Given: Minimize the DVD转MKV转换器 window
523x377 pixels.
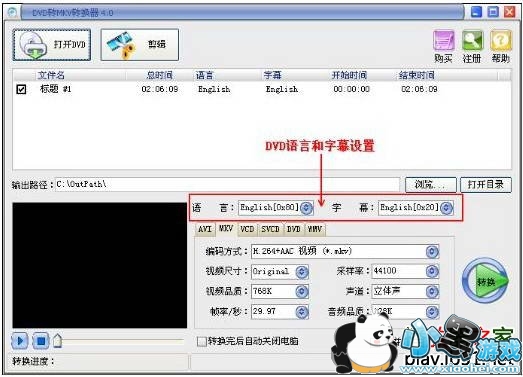Looking at the screenshot, I should pos(476,12).
